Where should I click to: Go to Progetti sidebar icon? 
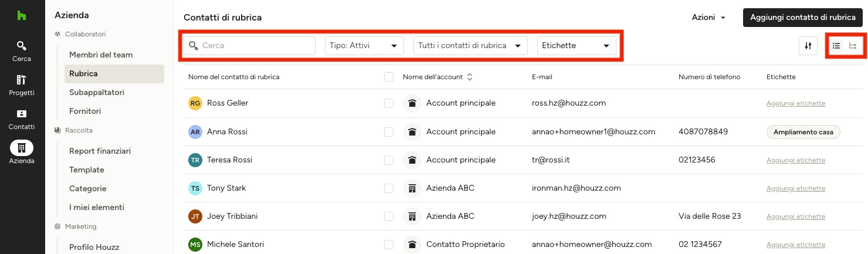[x=22, y=80]
